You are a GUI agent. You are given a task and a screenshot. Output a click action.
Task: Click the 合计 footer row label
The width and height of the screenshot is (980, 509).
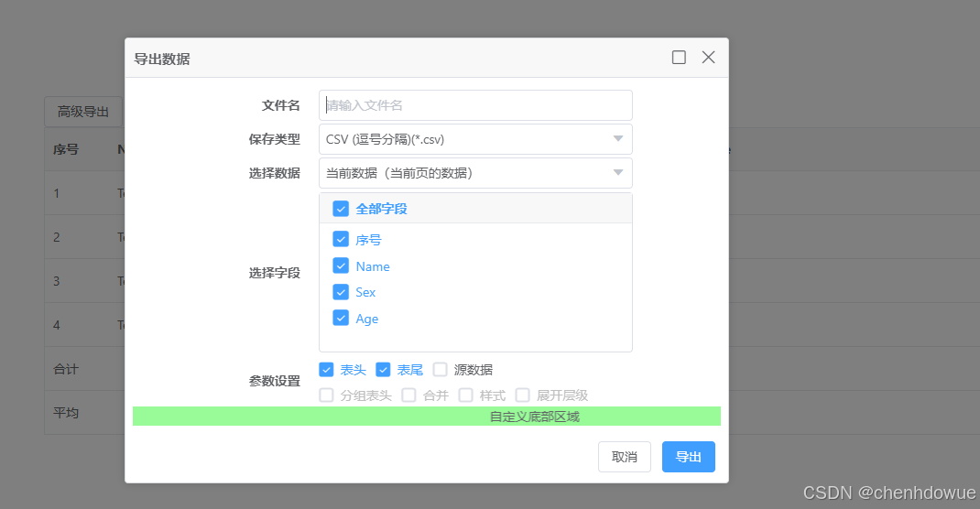click(66, 369)
